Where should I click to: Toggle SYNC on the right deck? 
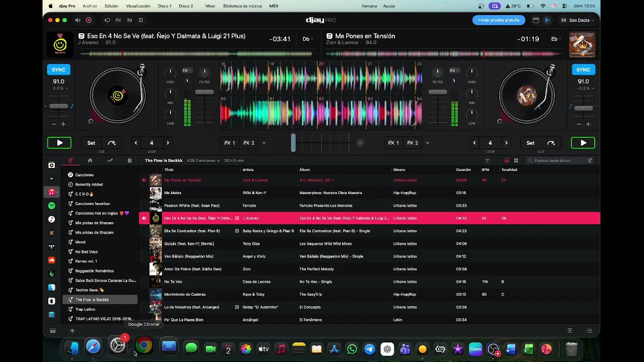pos(583,69)
